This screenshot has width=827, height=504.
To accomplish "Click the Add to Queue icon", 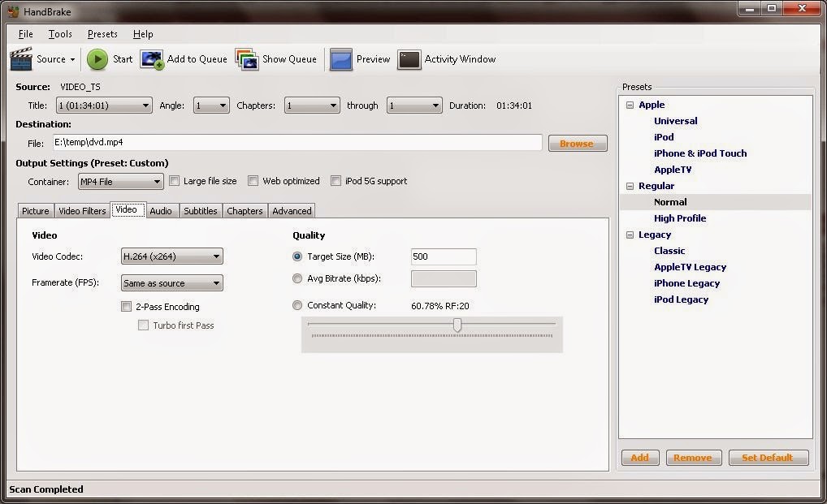I will (x=152, y=59).
